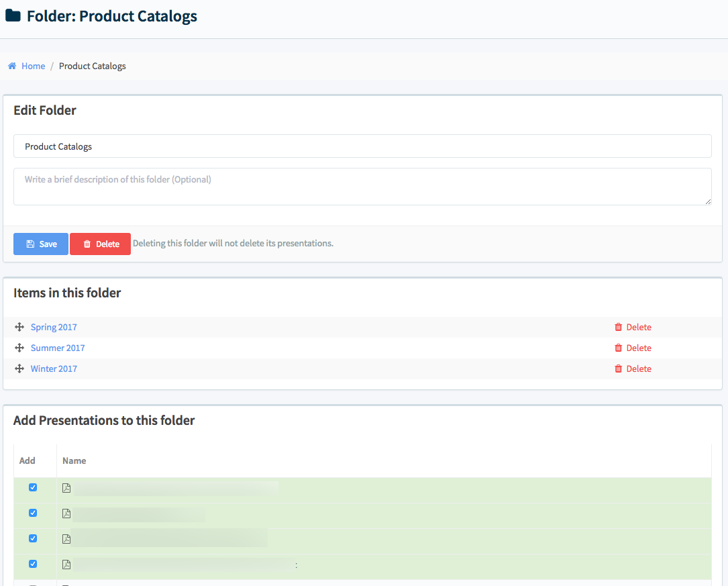Click the save disk icon on Save button
Viewport: 728px width, 586px height.
(x=30, y=244)
